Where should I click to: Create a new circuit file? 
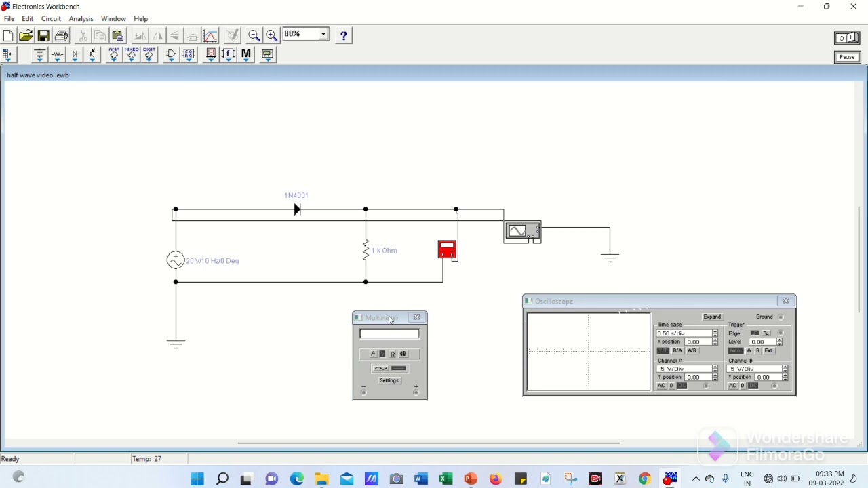(x=8, y=35)
